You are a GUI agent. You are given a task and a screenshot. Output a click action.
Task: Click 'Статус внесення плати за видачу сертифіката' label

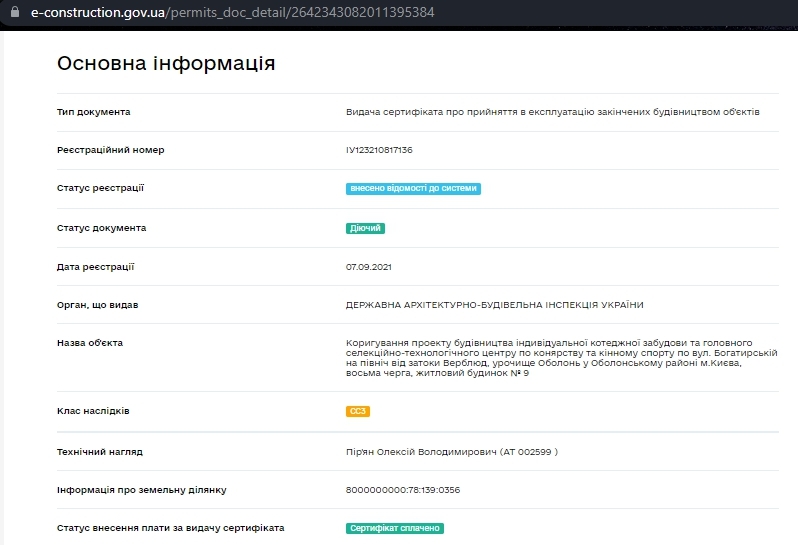170,528
